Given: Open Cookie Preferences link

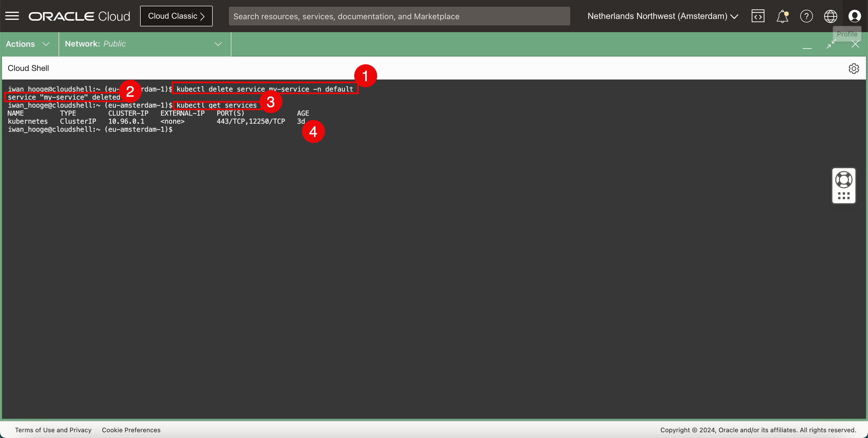Looking at the screenshot, I should 131,430.
